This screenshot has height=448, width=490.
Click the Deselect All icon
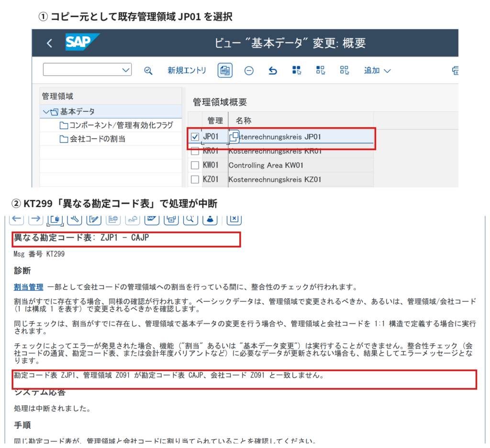(345, 70)
